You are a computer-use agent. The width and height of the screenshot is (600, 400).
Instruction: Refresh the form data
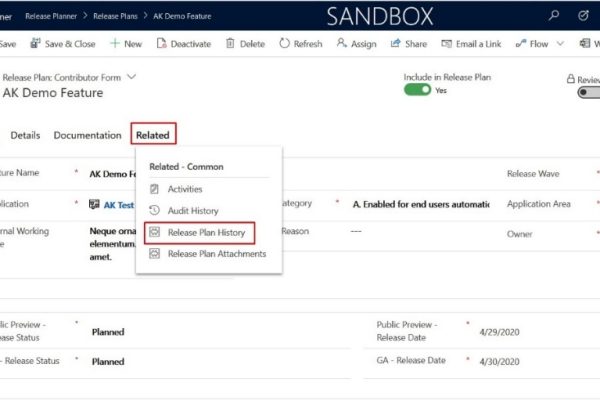pos(300,44)
